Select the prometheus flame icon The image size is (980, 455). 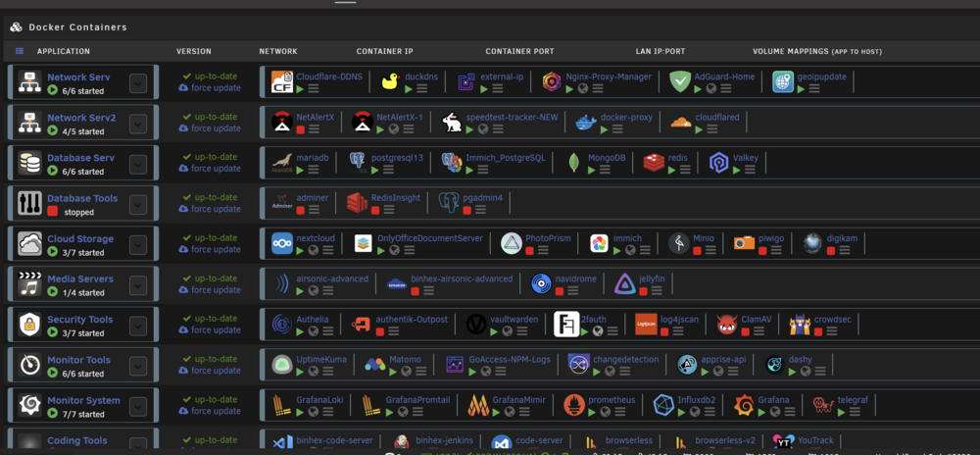coord(573,405)
